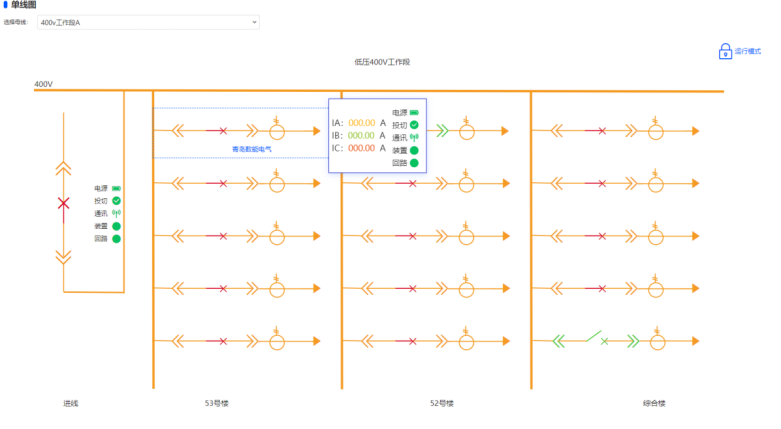Viewport: 781px width, 429px height.
Task: Open the 400v工作段A bus selection dropdown
Action: pos(147,21)
